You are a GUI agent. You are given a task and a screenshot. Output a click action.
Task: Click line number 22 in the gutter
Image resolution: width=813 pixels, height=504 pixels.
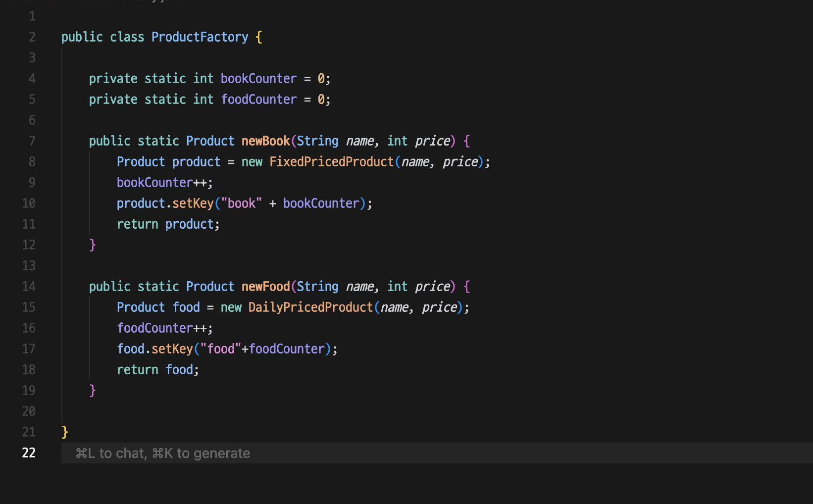pos(29,453)
